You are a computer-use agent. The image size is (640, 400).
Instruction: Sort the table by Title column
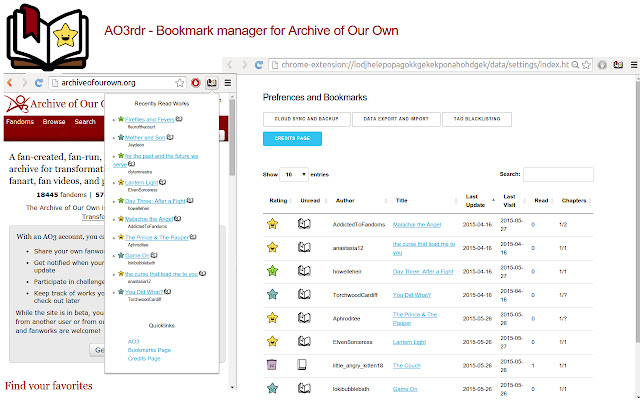(x=426, y=201)
